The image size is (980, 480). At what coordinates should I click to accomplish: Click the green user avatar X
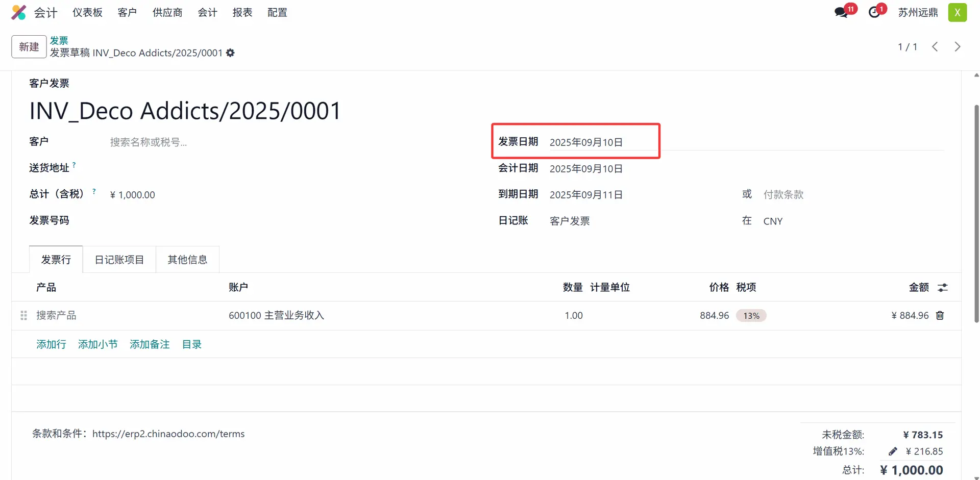[957, 12]
